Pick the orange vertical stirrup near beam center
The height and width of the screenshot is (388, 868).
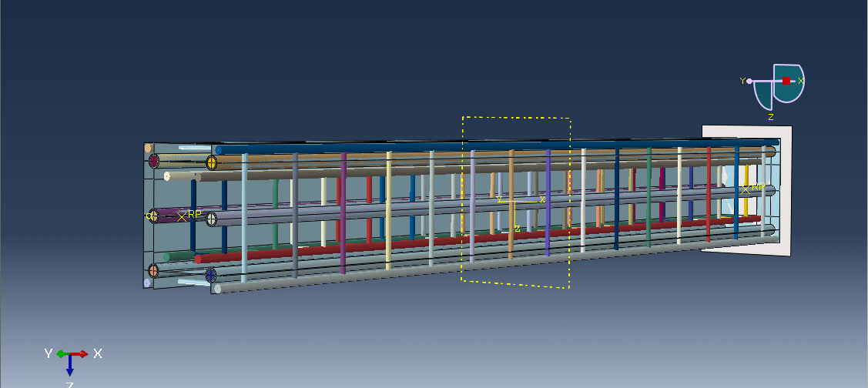pos(511,204)
